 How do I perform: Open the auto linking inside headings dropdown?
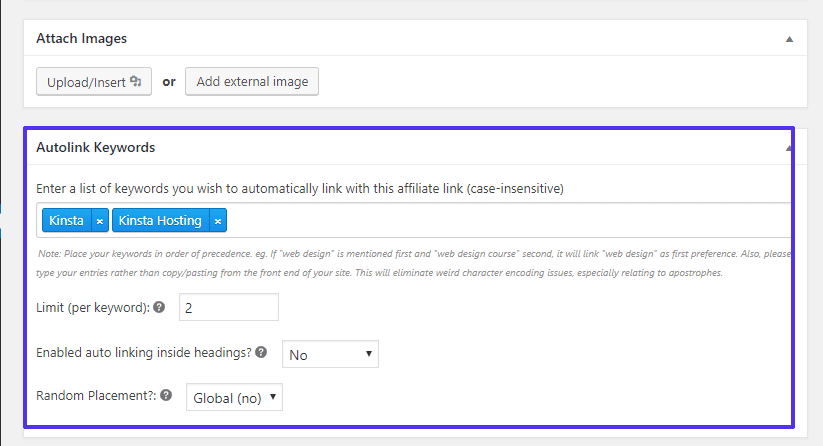(x=330, y=354)
